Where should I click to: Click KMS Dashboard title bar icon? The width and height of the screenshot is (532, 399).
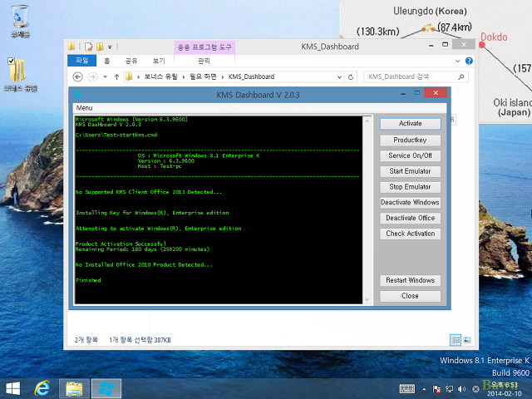click(77, 95)
